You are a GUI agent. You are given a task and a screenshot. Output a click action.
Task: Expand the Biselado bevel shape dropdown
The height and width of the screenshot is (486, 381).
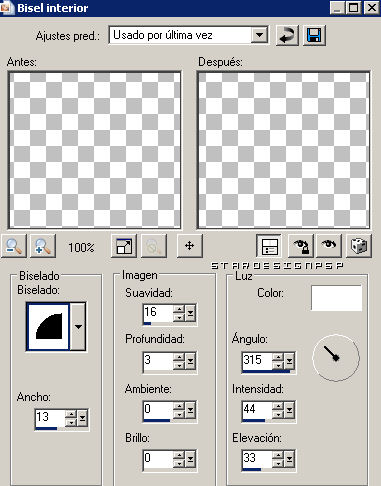pos(78,327)
